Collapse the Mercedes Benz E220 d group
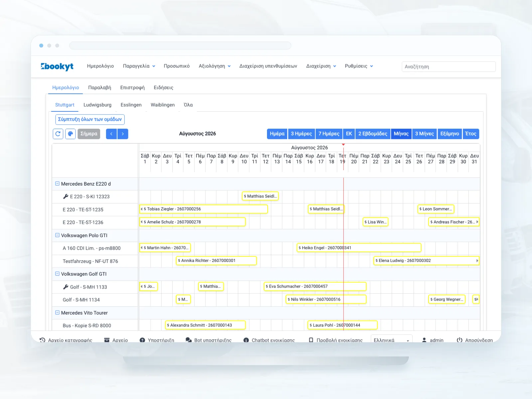 (57, 184)
